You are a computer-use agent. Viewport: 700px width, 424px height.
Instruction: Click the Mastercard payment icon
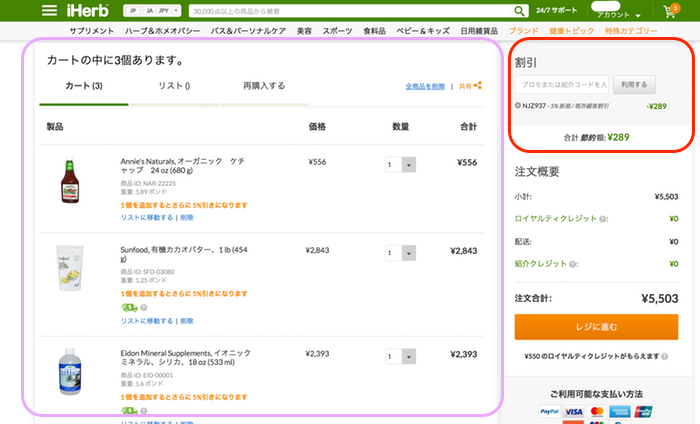[x=597, y=412]
